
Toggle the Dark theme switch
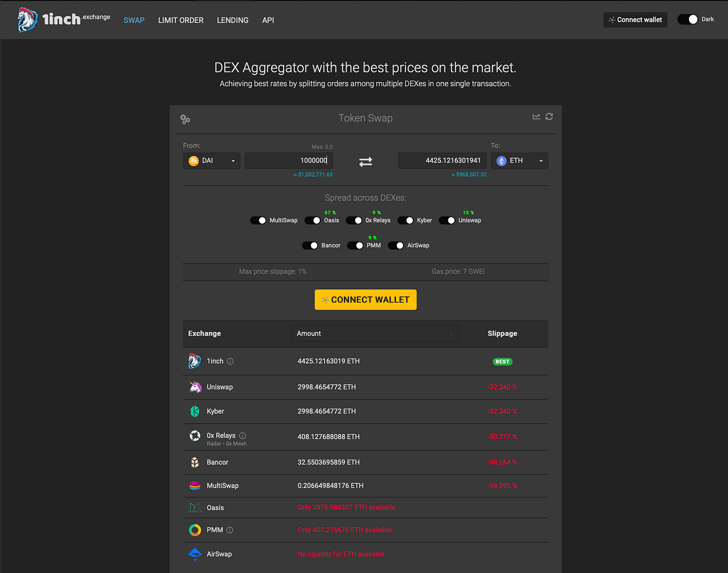[687, 19]
